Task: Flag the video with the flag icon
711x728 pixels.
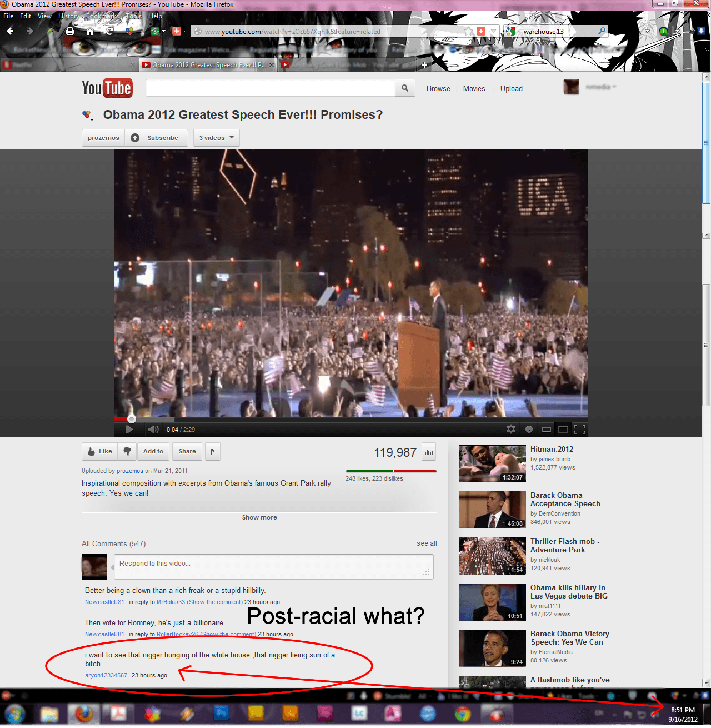Action: pyautogui.click(x=213, y=451)
